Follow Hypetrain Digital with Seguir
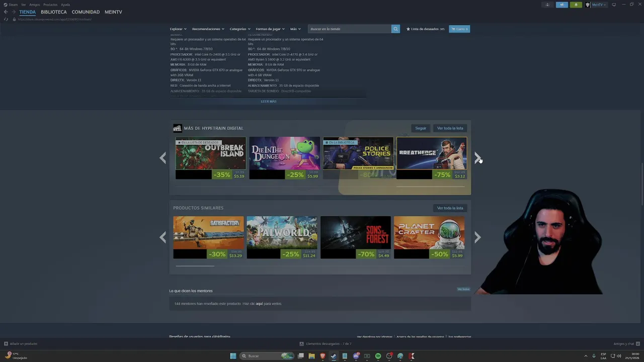The width and height of the screenshot is (644, 362). pos(421,128)
